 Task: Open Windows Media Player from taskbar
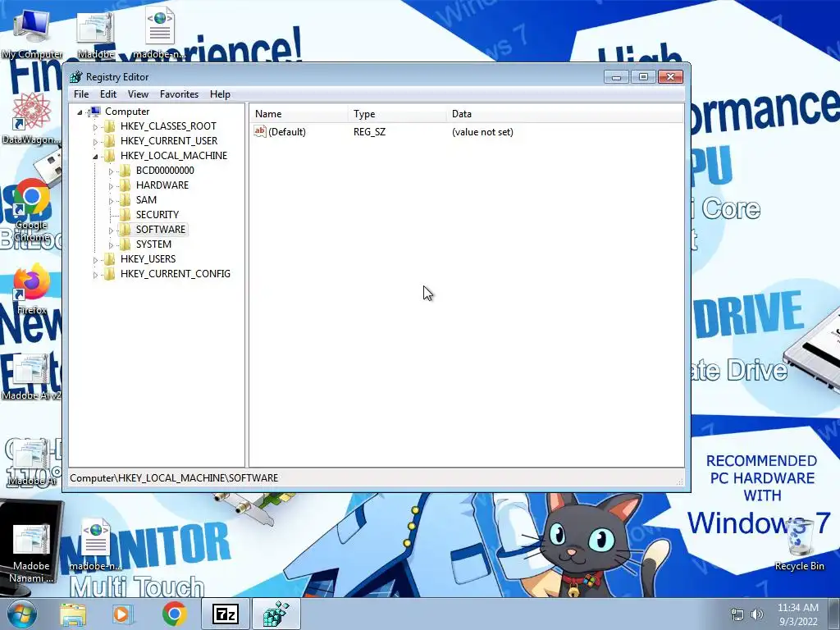tap(121, 614)
